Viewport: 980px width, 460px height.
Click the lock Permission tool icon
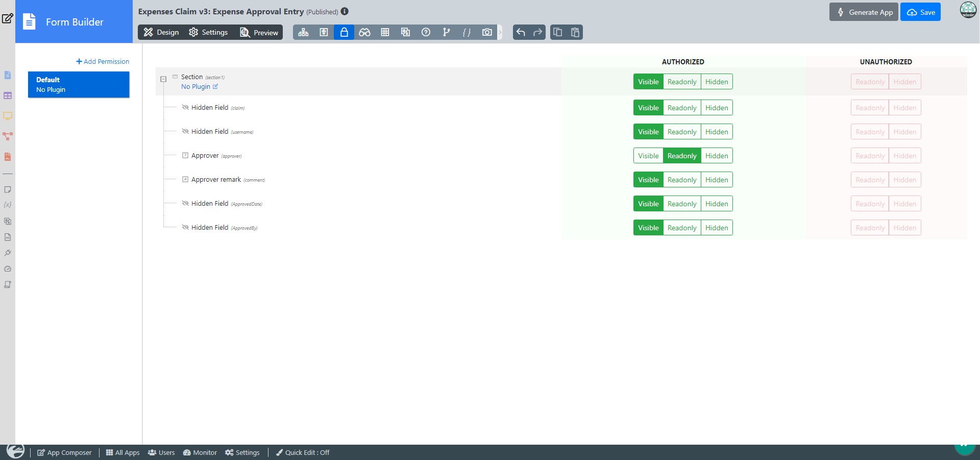[344, 32]
